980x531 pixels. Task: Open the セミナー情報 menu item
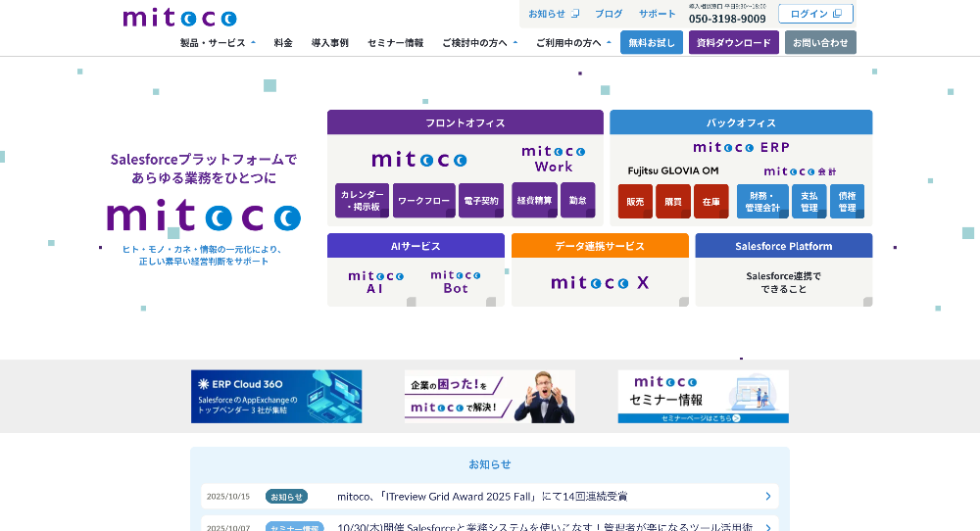tap(395, 42)
